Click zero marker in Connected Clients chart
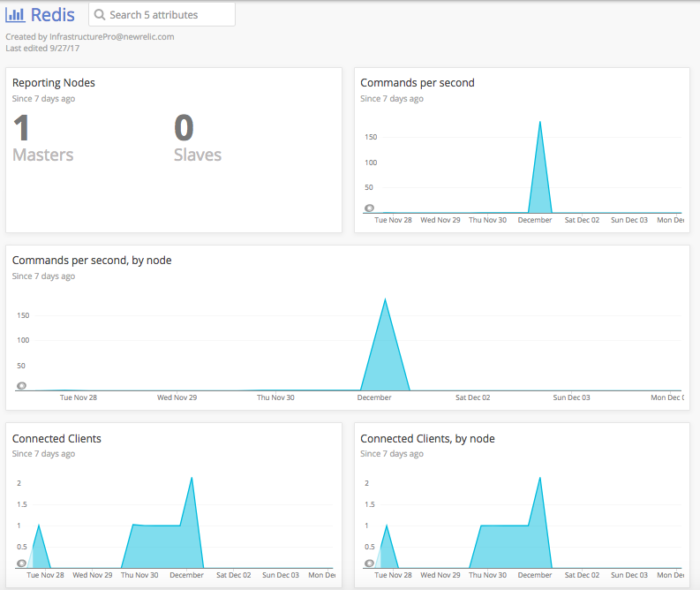Image resolution: width=700 pixels, height=590 pixels. (21, 563)
